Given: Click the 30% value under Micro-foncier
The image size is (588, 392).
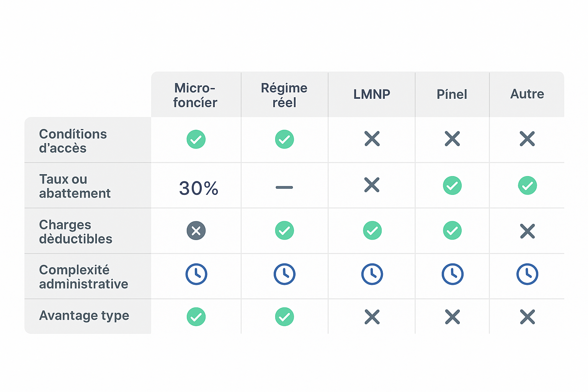Looking at the screenshot, I should click(x=199, y=188).
